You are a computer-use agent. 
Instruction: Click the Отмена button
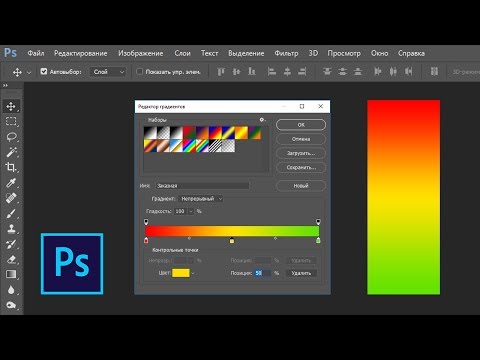click(301, 139)
